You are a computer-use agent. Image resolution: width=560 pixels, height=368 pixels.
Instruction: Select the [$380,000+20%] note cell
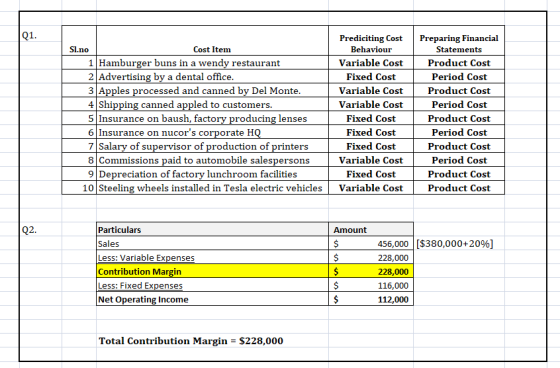click(455, 244)
